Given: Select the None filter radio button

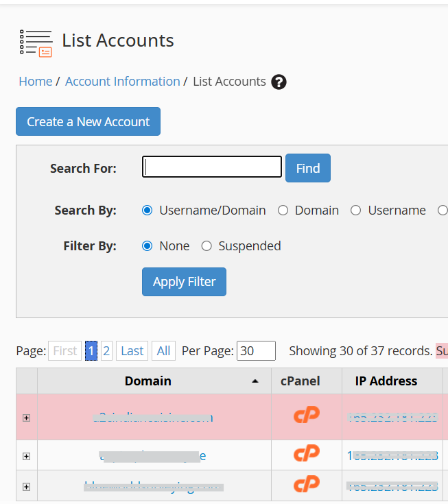Looking at the screenshot, I should pos(147,246).
